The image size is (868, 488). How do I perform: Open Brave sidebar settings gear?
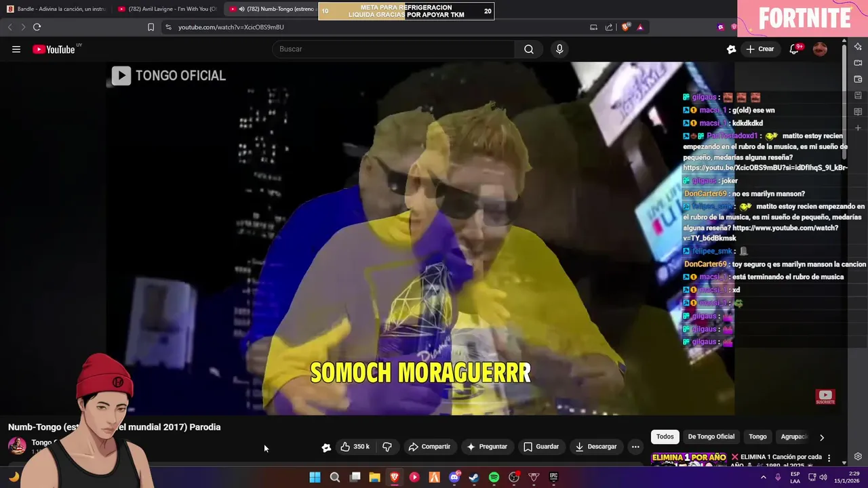(x=858, y=456)
